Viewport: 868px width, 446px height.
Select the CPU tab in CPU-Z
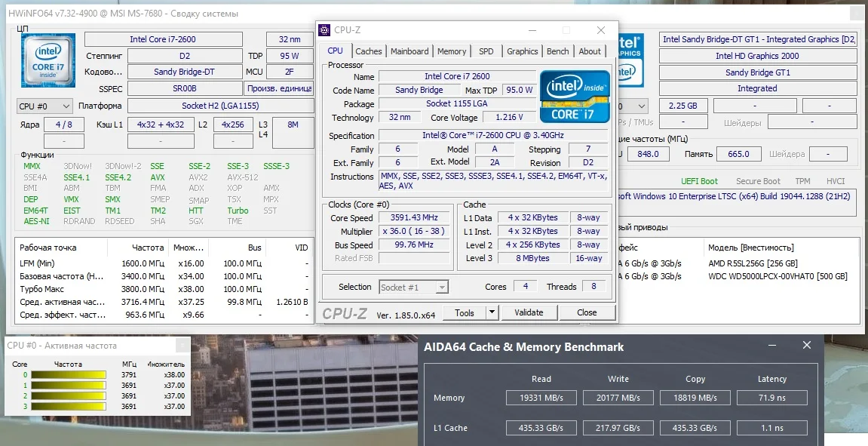[335, 51]
